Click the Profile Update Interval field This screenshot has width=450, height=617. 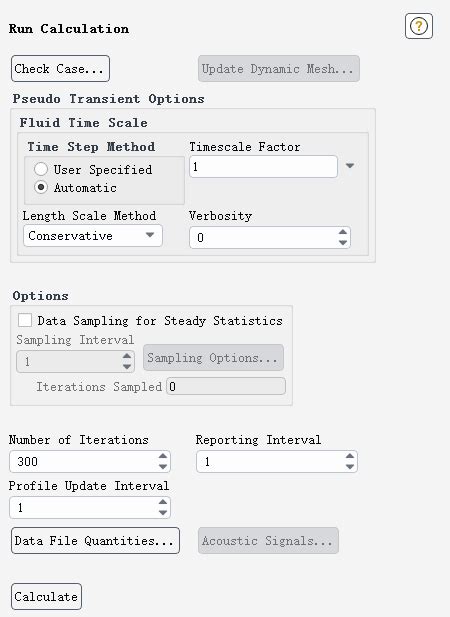coord(83,507)
